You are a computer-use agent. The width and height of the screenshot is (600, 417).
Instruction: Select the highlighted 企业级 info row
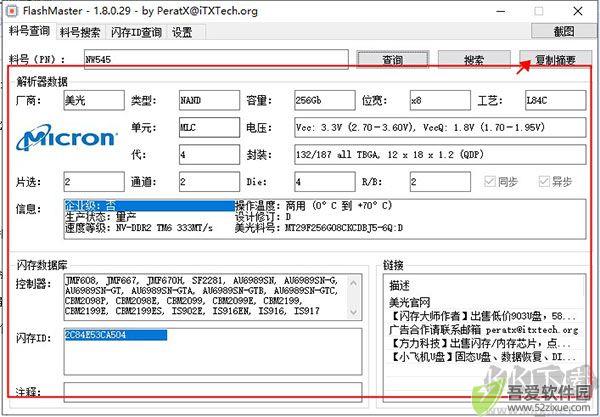149,206
